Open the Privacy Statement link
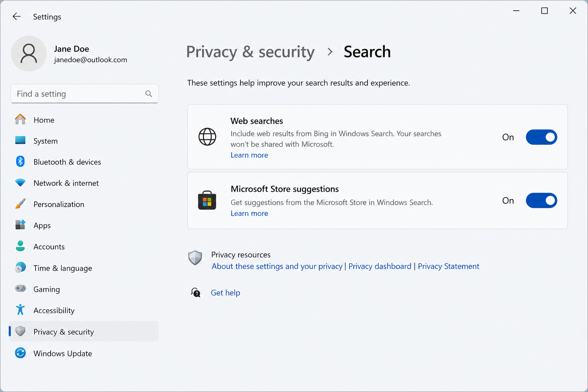 [x=448, y=266]
